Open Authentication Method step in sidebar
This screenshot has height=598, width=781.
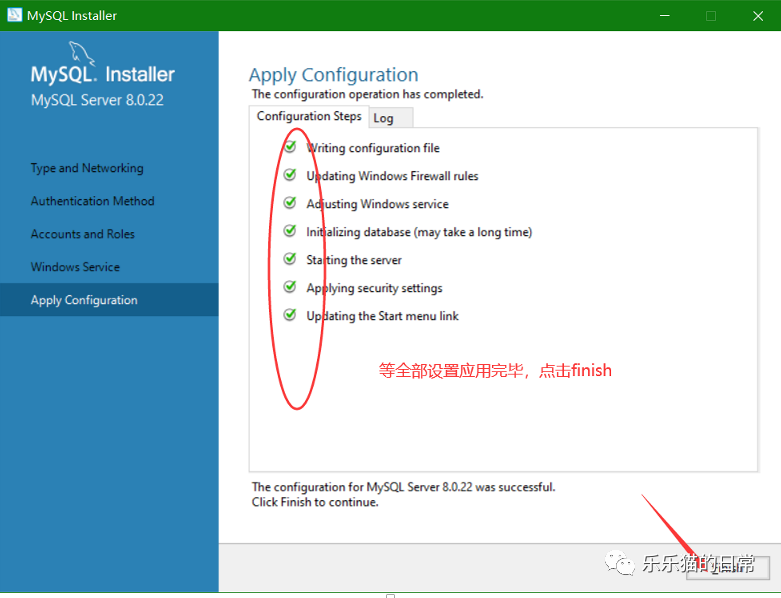(93, 201)
